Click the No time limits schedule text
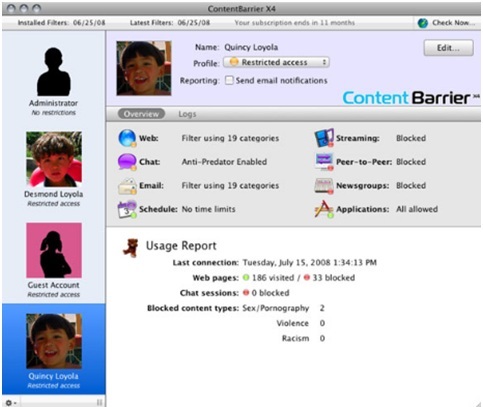This screenshot has height=407, width=483. coord(209,209)
